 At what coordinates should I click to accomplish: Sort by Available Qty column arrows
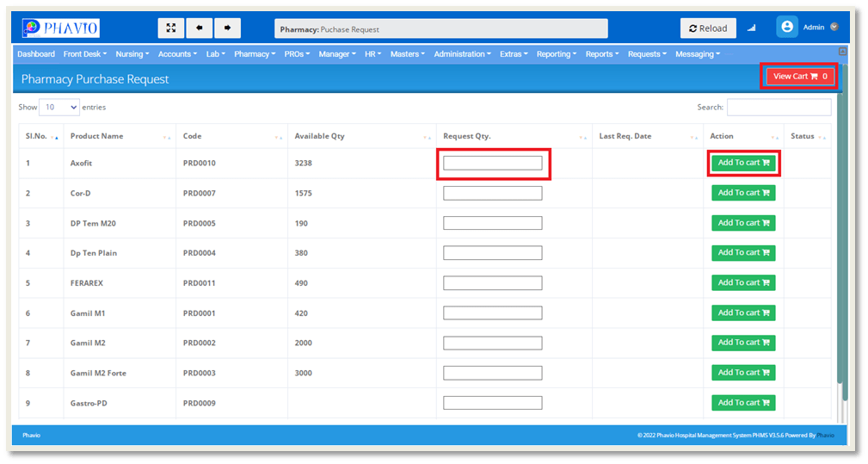[427, 137]
